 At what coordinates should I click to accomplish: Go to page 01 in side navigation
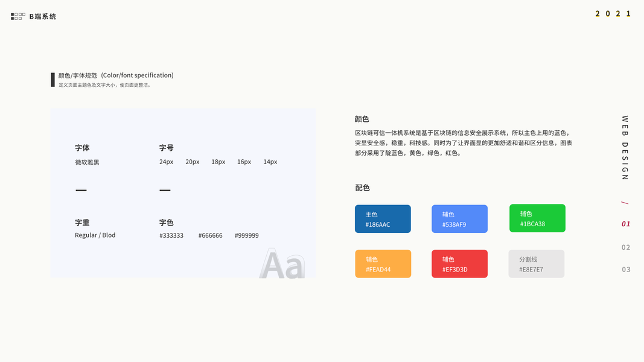625,224
